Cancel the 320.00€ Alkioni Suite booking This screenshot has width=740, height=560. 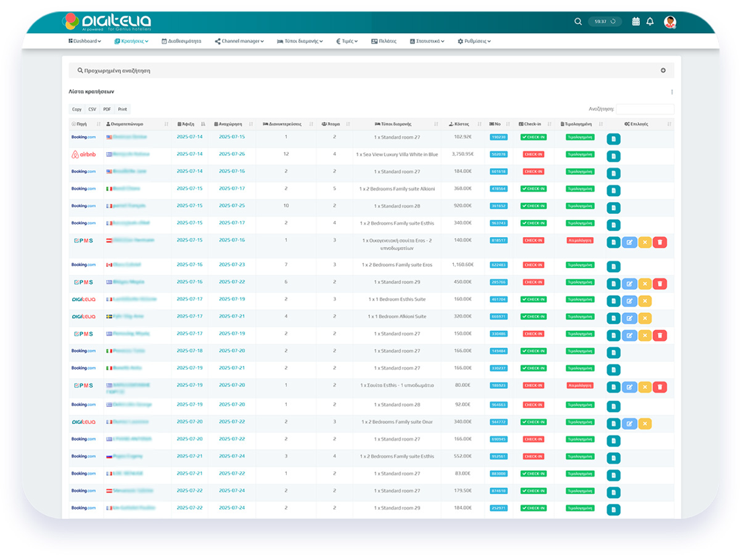[645, 318]
